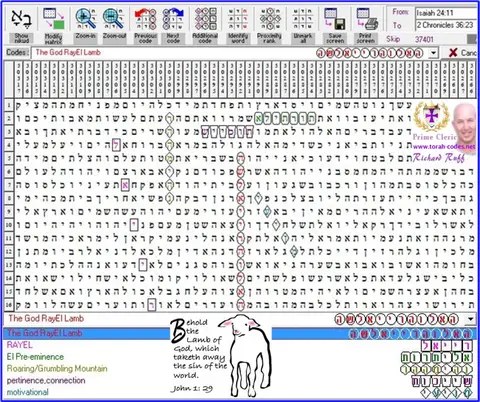Screen dimensions: 480x402
Task: Select the motivational code entry
Action: tap(28, 392)
